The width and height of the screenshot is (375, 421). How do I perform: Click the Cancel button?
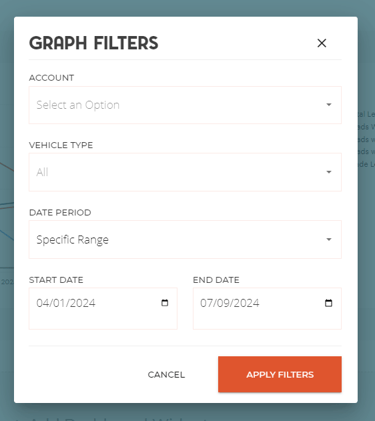click(166, 375)
